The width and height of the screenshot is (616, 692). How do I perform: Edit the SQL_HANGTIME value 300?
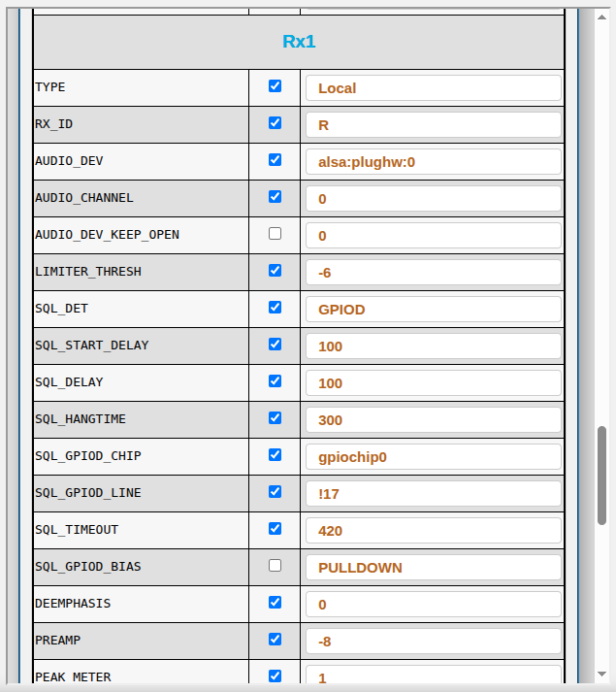(434, 420)
